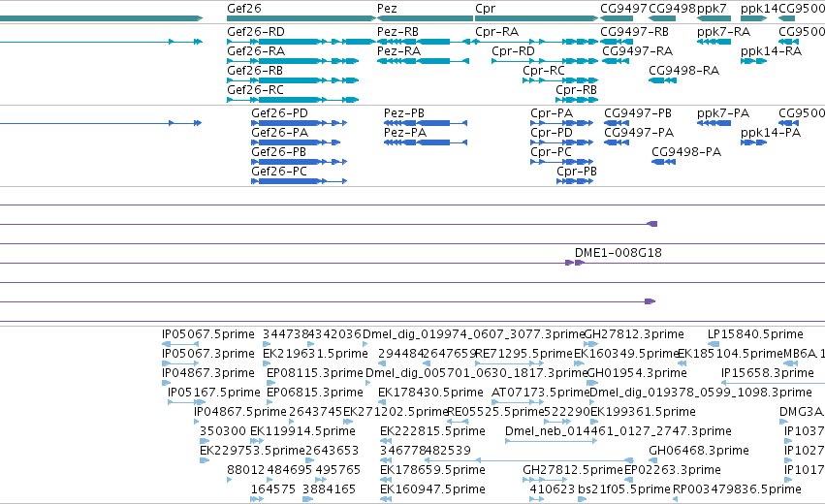Viewport: 825px width, 504px height.
Task: Select the Gef26-PA polypeptide
Action: (296, 142)
